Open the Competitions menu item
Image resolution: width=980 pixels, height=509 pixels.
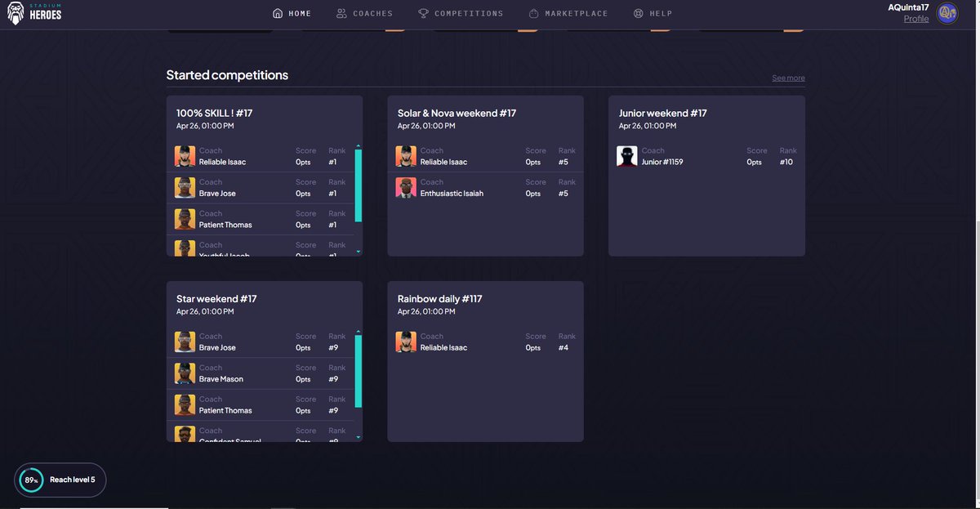[x=461, y=14]
